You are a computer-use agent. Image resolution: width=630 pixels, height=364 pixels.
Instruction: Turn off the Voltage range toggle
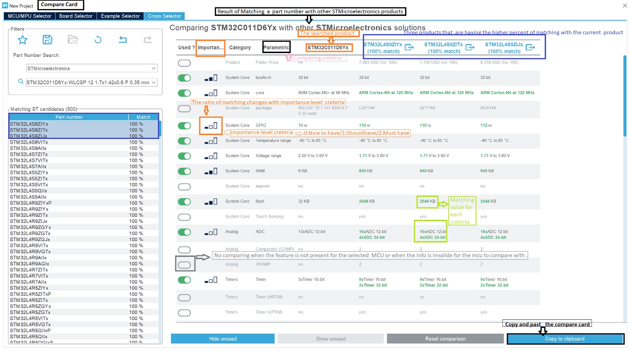click(184, 156)
